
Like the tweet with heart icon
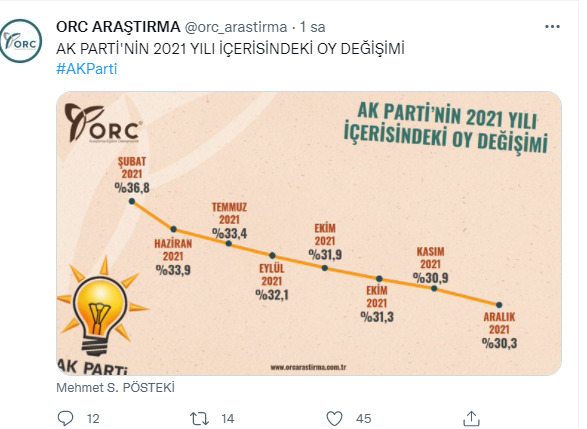(334, 419)
